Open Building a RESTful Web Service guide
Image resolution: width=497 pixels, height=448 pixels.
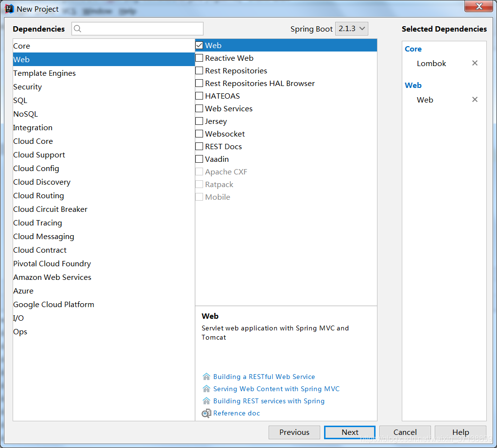point(264,377)
